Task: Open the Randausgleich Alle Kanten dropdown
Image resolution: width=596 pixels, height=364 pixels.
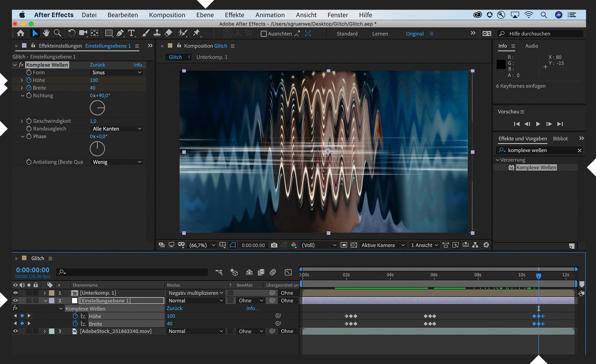Action: [x=117, y=129]
